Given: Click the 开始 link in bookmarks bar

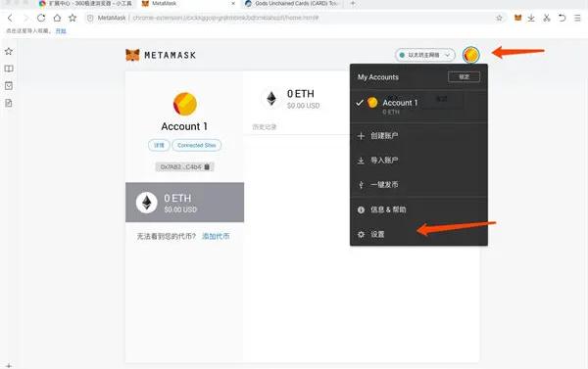Looking at the screenshot, I should tap(61, 30).
